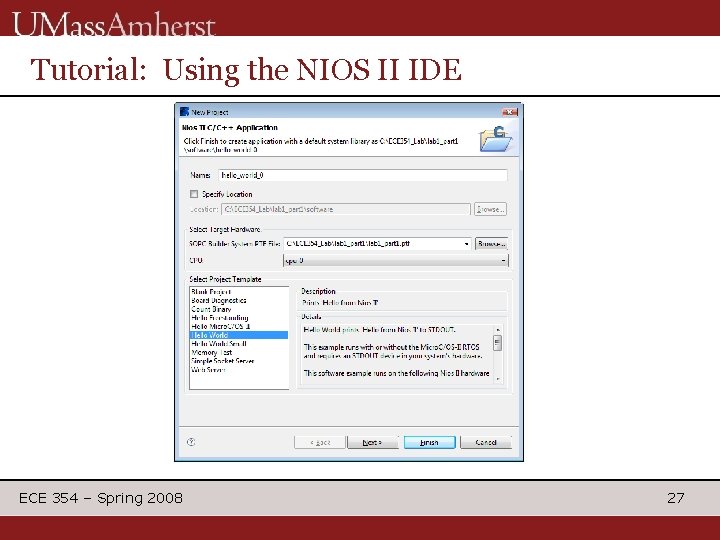Click the Details scrollbar down arrow
The height and width of the screenshot is (540, 720).
[497, 379]
